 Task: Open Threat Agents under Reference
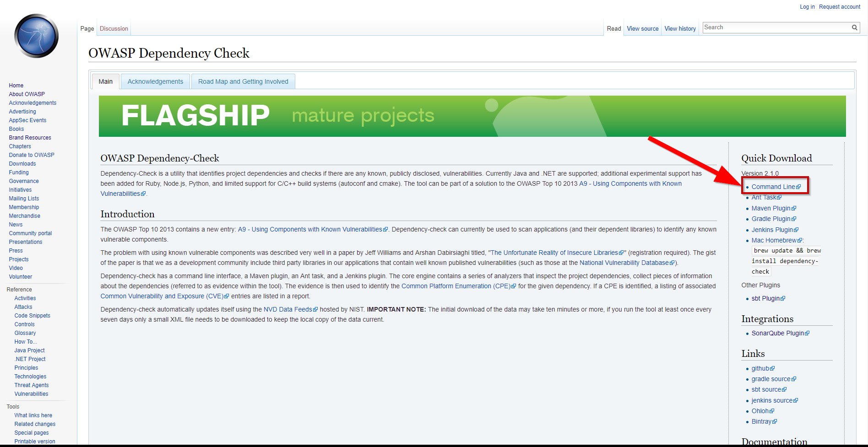[32, 385]
